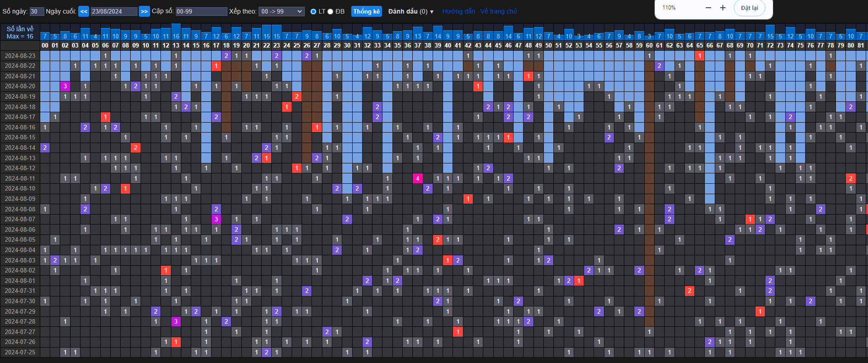Click the zoom out minus icon

point(708,8)
